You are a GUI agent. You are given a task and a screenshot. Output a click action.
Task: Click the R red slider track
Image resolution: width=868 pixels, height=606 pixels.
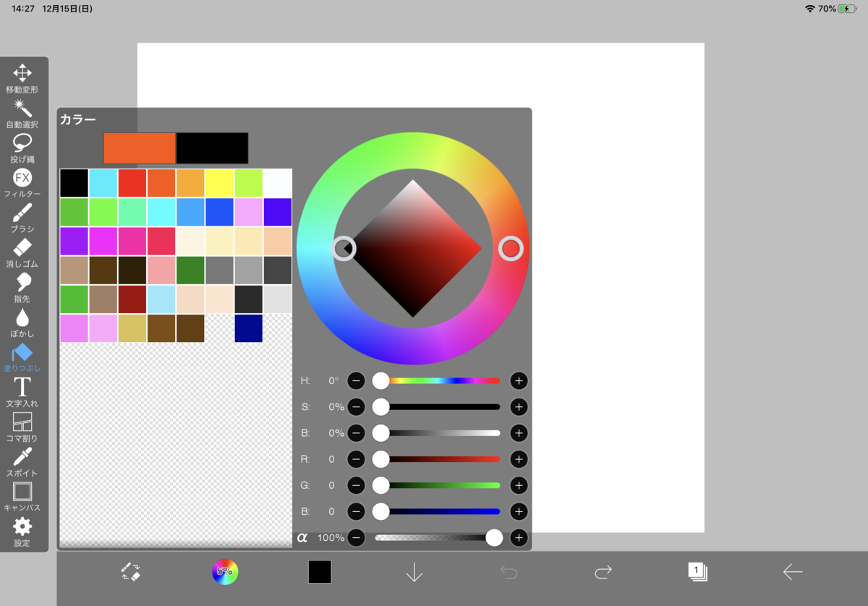pyautogui.click(x=438, y=459)
